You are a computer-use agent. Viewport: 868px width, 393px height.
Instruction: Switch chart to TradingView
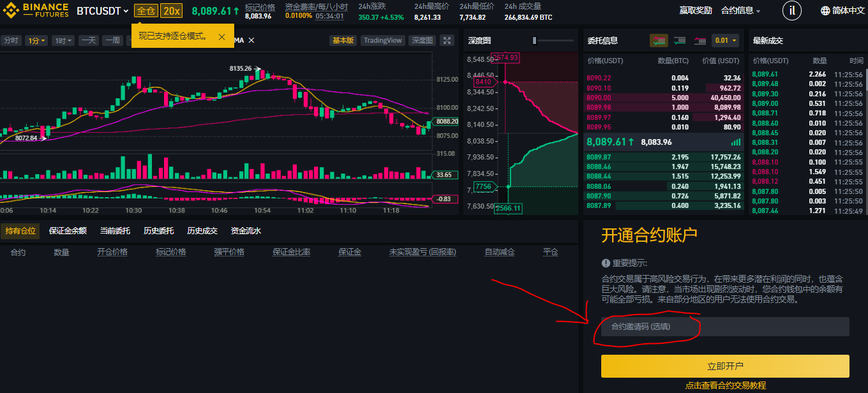pos(382,40)
